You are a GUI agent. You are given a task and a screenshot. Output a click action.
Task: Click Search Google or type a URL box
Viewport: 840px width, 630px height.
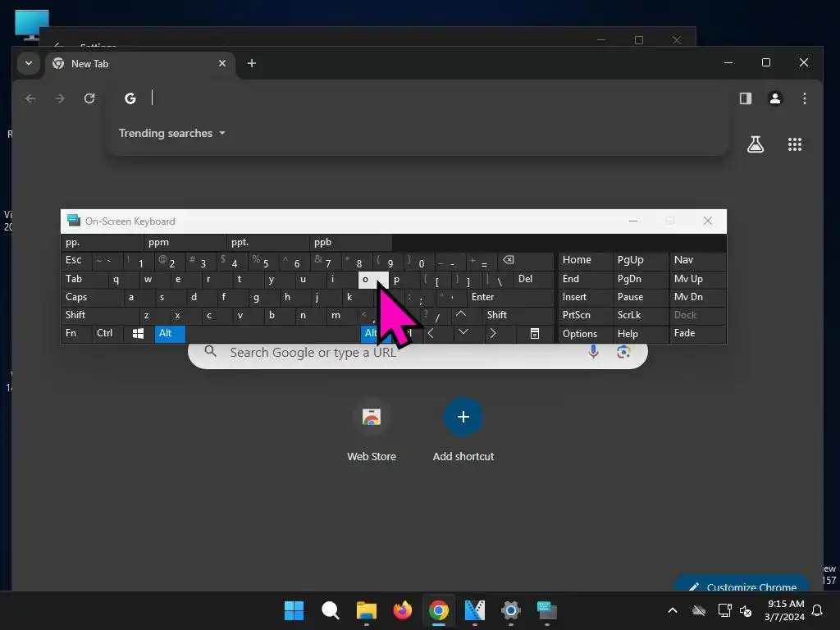pos(418,354)
